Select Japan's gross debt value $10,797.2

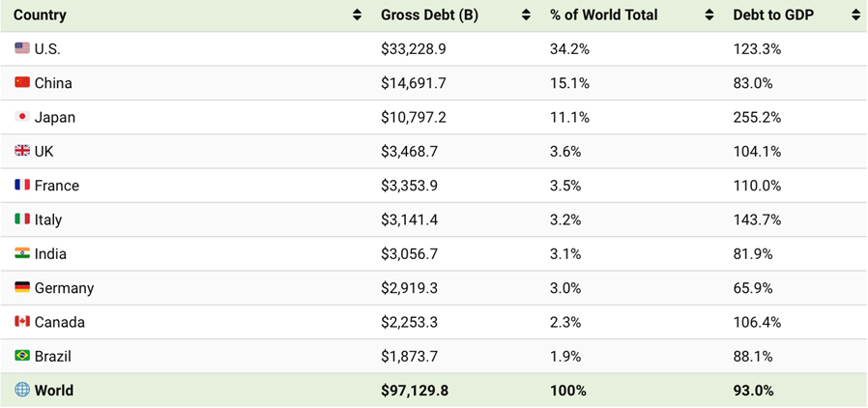click(414, 117)
